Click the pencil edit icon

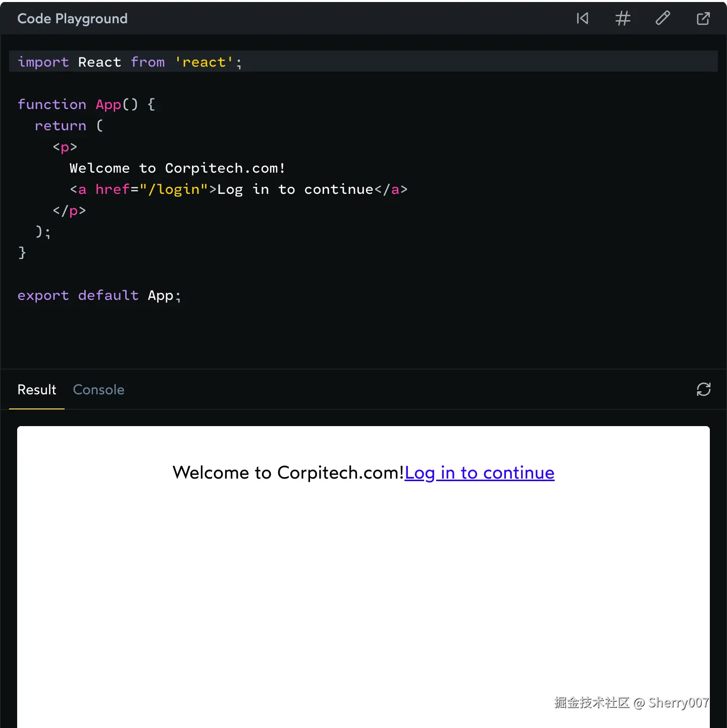pos(663,18)
